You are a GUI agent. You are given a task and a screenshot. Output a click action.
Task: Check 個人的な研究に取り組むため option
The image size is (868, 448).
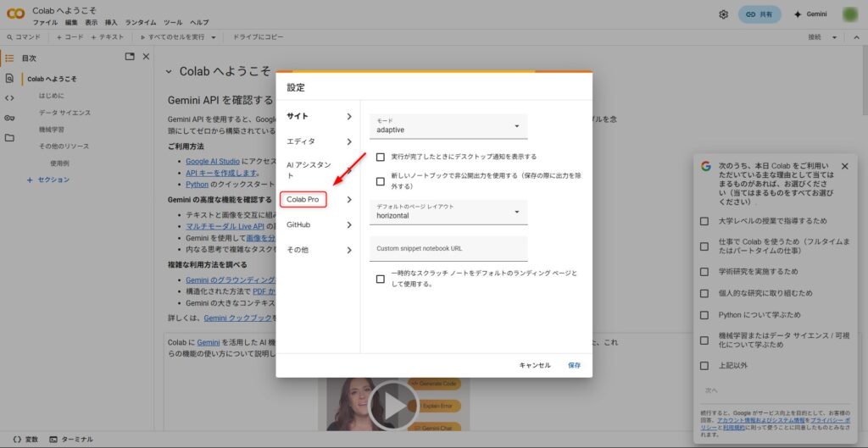pyautogui.click(x=704, y=294)
